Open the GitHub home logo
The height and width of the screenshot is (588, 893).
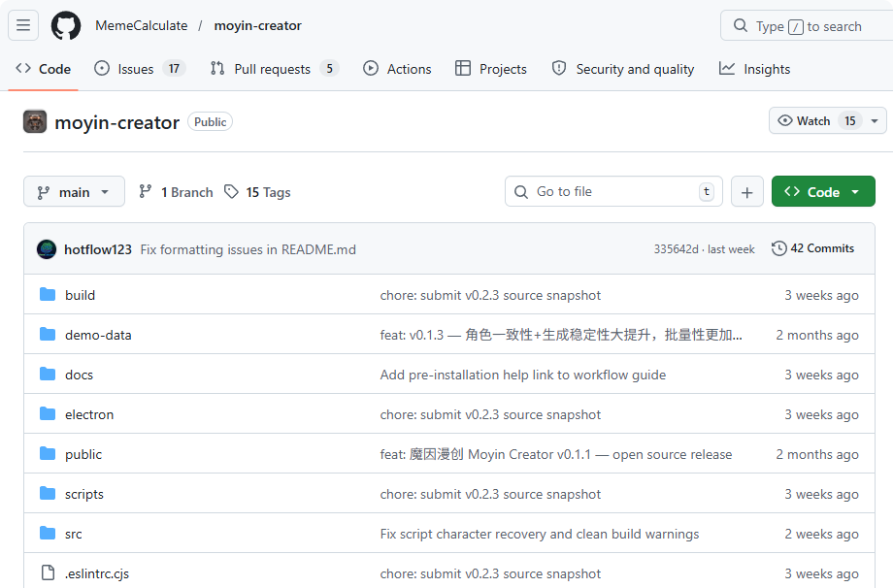coord(65,25)
